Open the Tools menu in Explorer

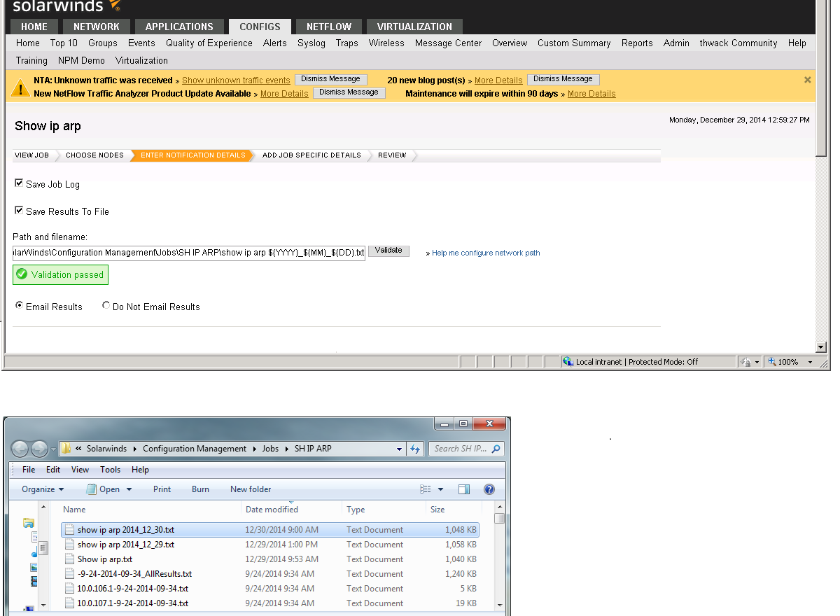[x=110, y=470]
